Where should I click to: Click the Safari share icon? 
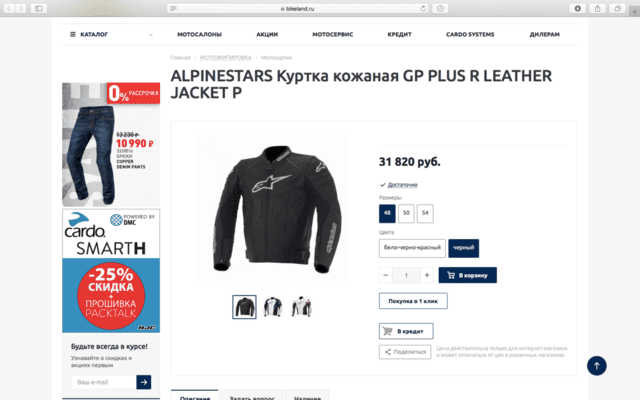[x=598, y=8]
